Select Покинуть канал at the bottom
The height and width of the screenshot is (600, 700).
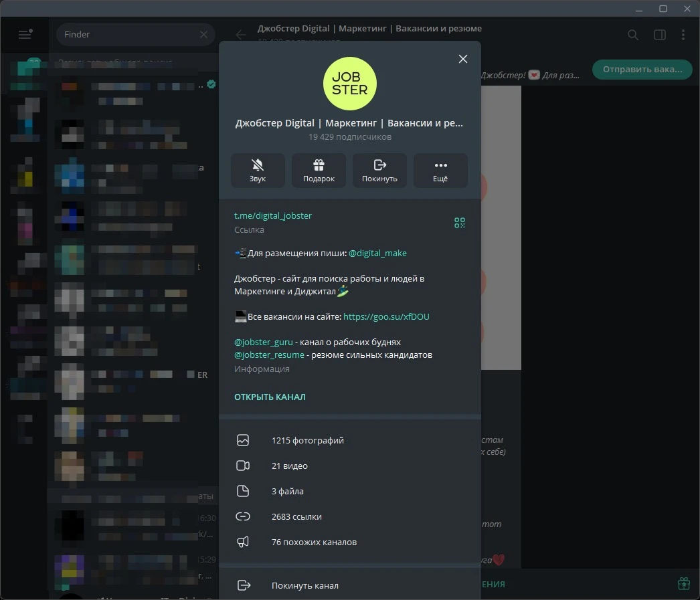[x=350, y=585]
